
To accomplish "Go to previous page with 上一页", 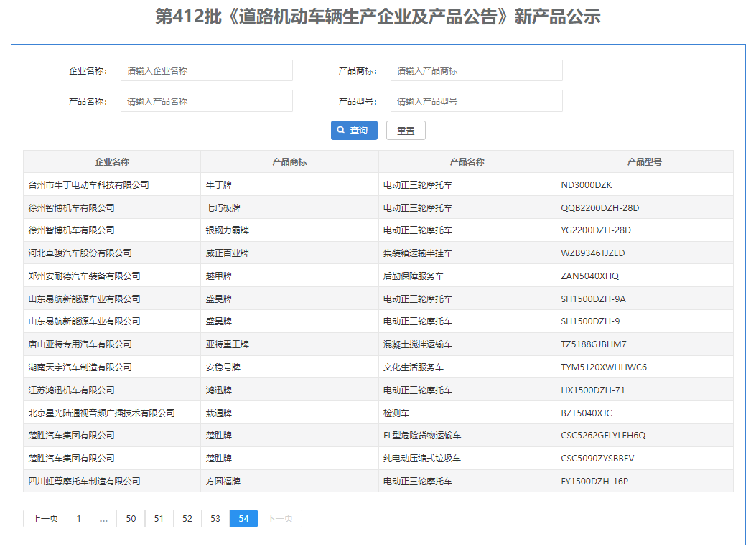I will click(x=45, y=518).
